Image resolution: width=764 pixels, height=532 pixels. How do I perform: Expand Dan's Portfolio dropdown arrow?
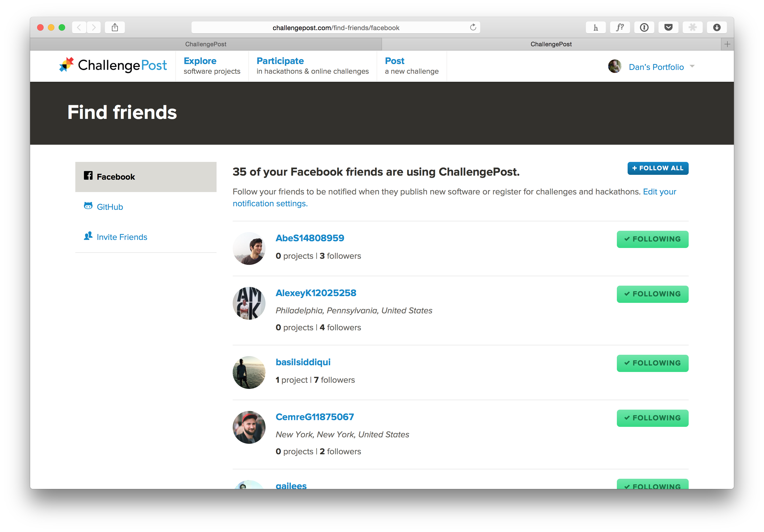point(692,66)
